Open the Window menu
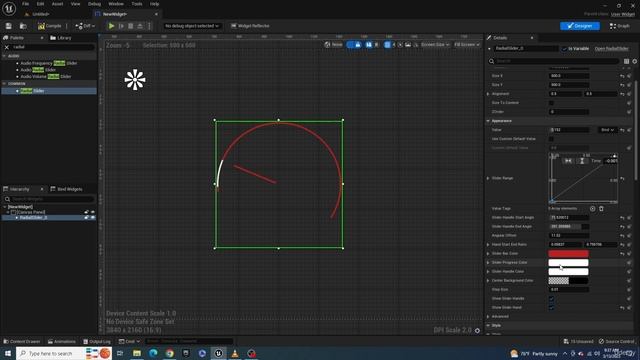 [x=116, y=4]
